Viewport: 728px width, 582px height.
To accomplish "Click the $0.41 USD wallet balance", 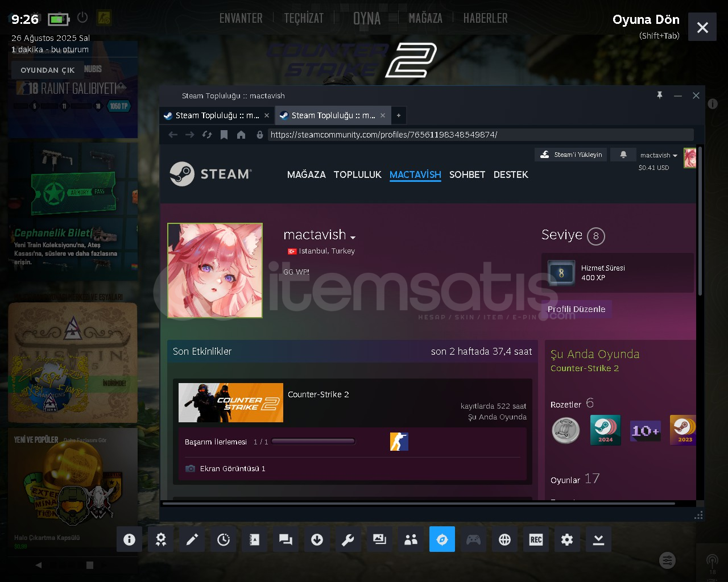I will [x=654, y=168].
